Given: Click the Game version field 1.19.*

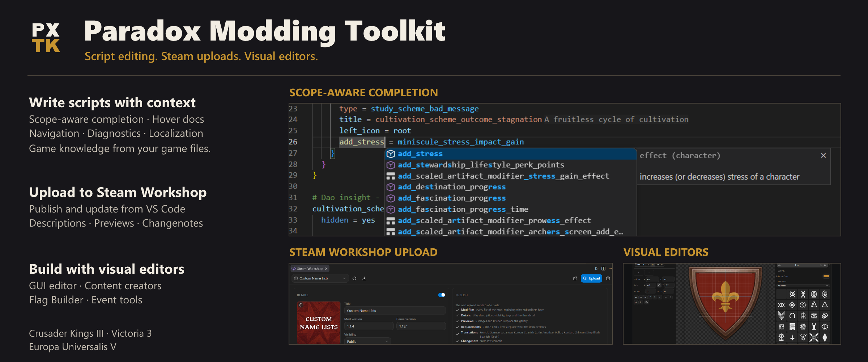Looking at the screenshot, I should click(421, 326).
